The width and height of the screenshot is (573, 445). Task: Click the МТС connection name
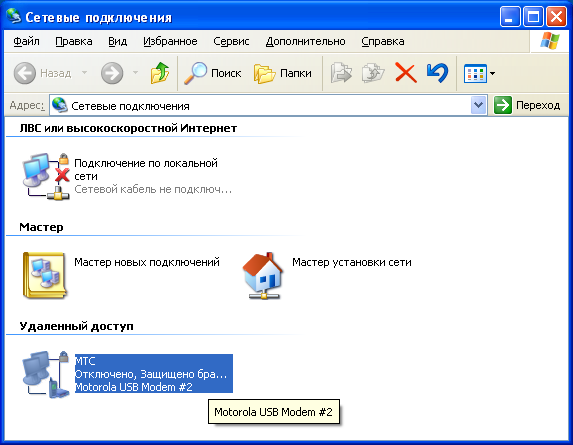[x=85, y=361]
